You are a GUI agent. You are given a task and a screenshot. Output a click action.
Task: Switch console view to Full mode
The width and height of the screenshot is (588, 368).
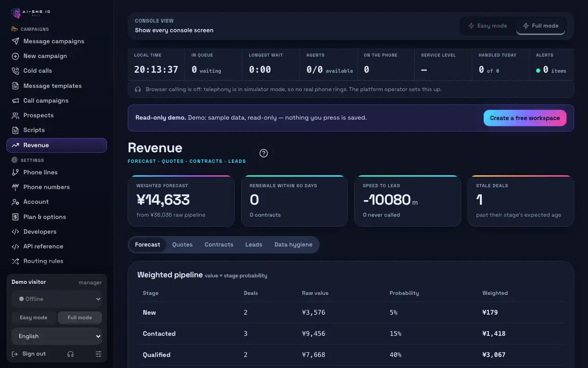(541, 26)
